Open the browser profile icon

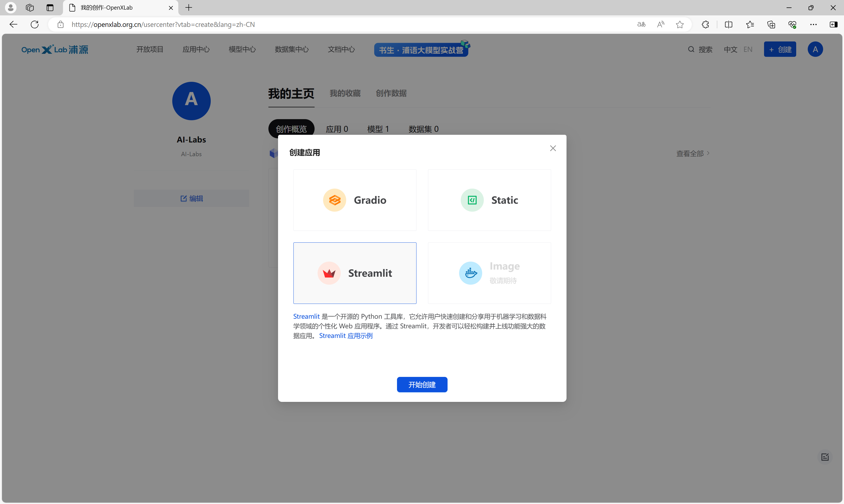10,7
